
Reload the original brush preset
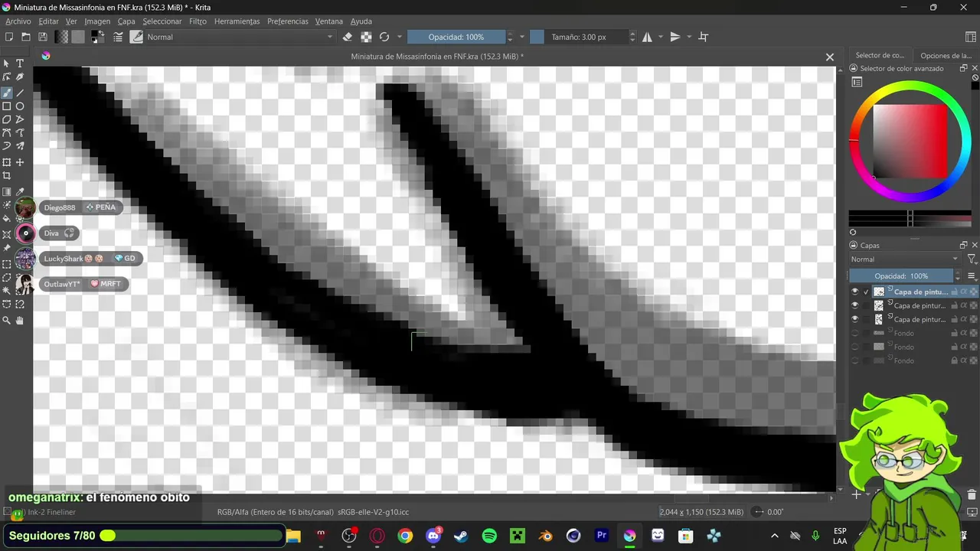point(384,37)
